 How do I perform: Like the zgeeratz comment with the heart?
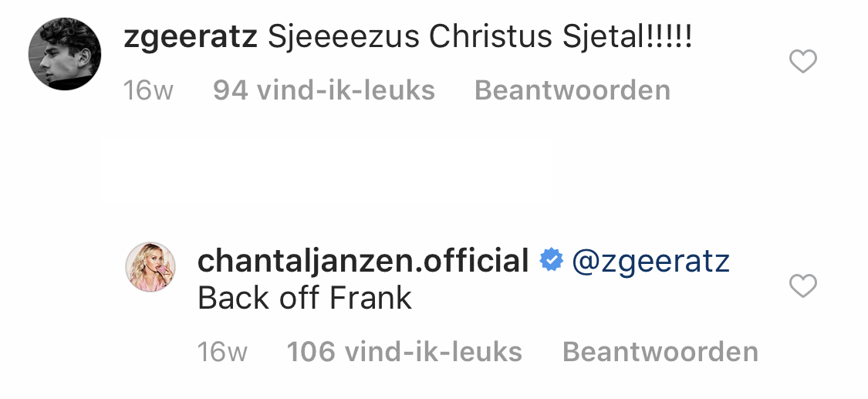point(803,62)
